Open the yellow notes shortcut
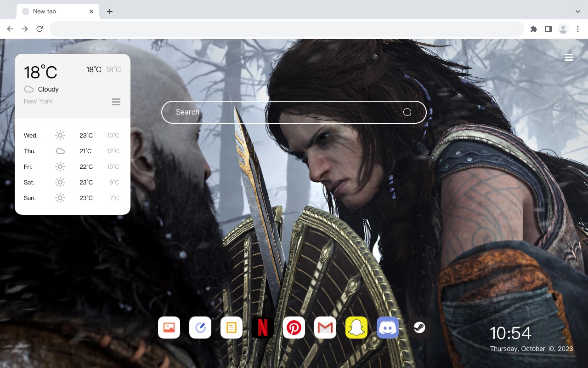Image resolution: width=588 pixels, height=368 pixels. click(232, 328)
